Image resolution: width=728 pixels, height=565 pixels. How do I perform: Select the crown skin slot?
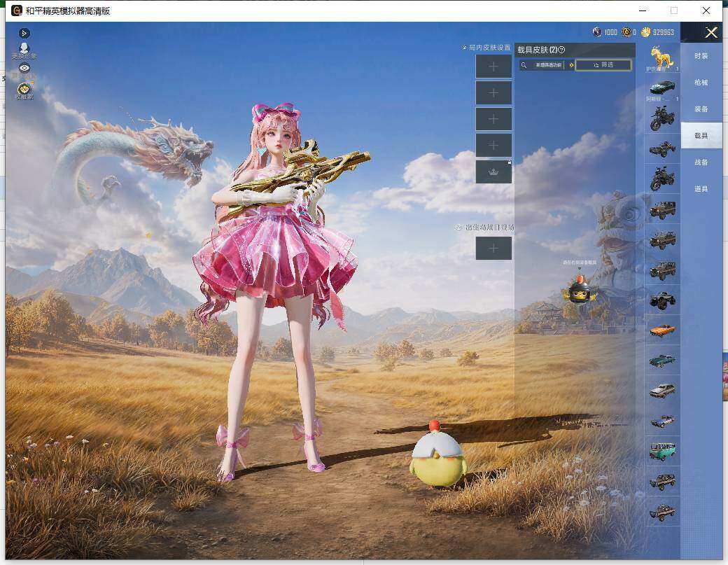(x=493, y=172)
